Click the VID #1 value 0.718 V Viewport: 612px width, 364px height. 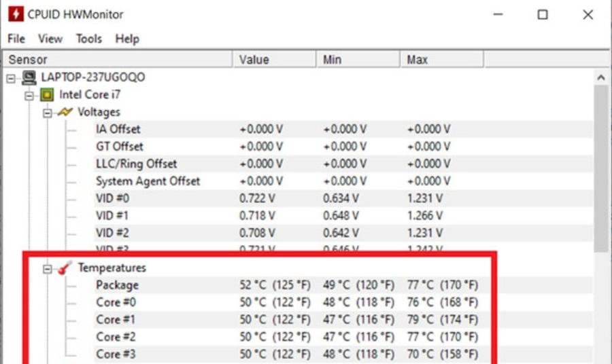coord(257,215)
